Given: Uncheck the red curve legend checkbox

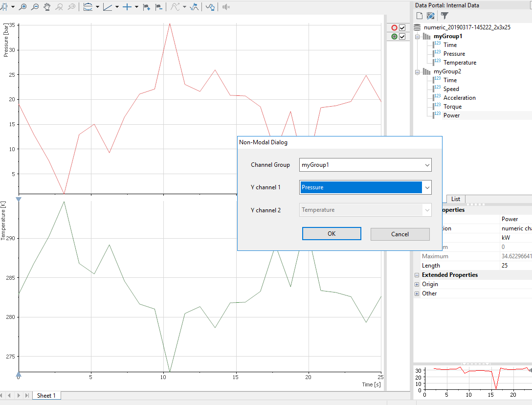Looking at the screenshot, I should point(402,28).
